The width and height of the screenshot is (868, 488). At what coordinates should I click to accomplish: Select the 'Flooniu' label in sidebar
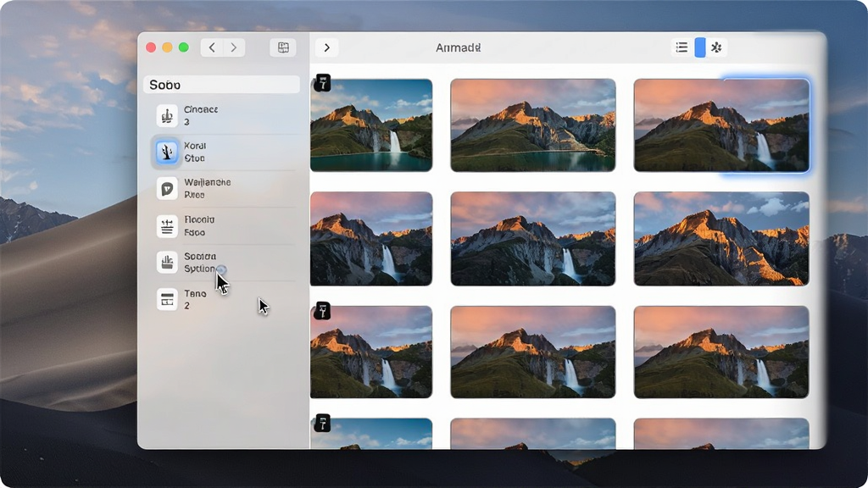[x=199, y=219]
